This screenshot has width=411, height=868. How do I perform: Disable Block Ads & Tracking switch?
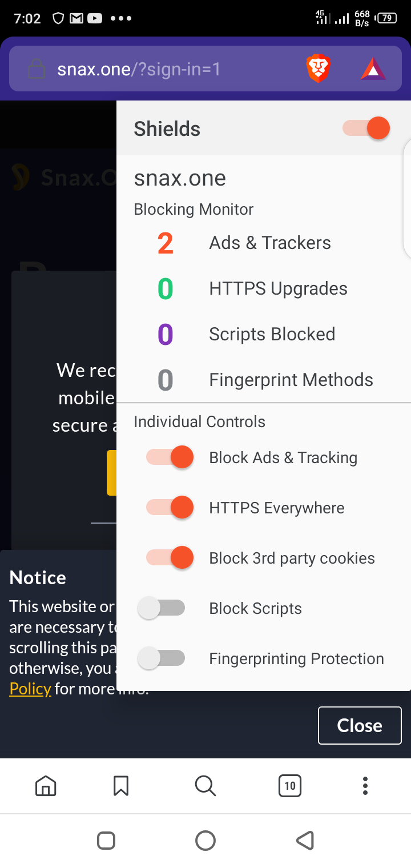coord(170,457)
